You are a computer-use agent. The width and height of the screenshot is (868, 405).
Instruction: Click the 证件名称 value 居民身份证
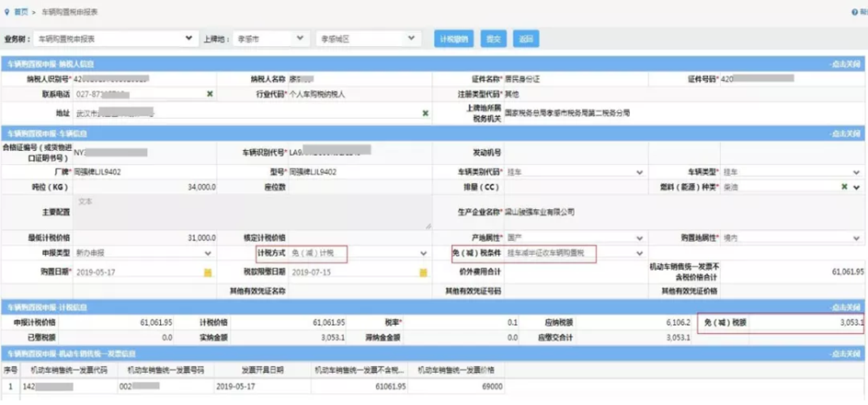tap(522, 79)
